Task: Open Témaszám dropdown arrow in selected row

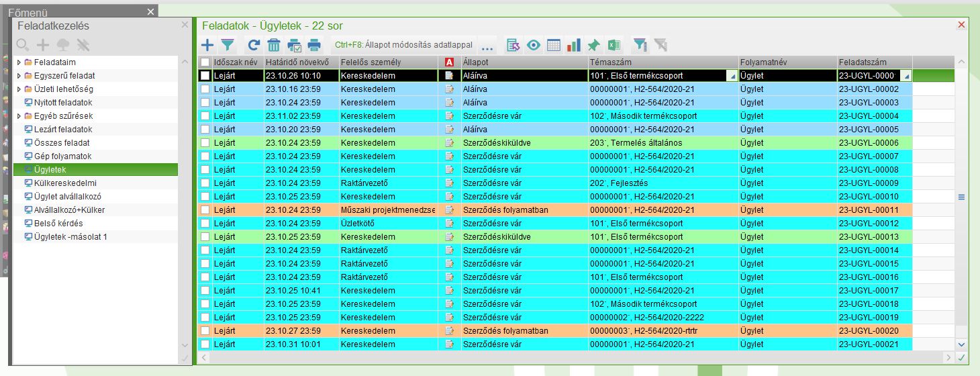Action: (731, 77)
